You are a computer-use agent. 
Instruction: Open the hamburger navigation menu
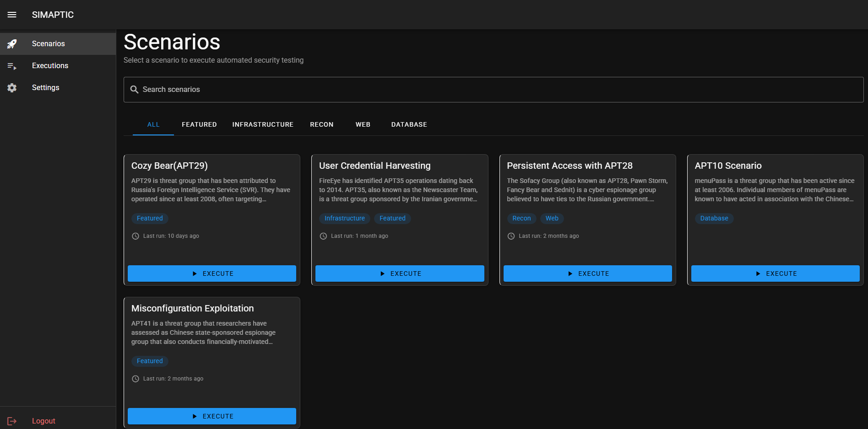click(x=12, y=15)
